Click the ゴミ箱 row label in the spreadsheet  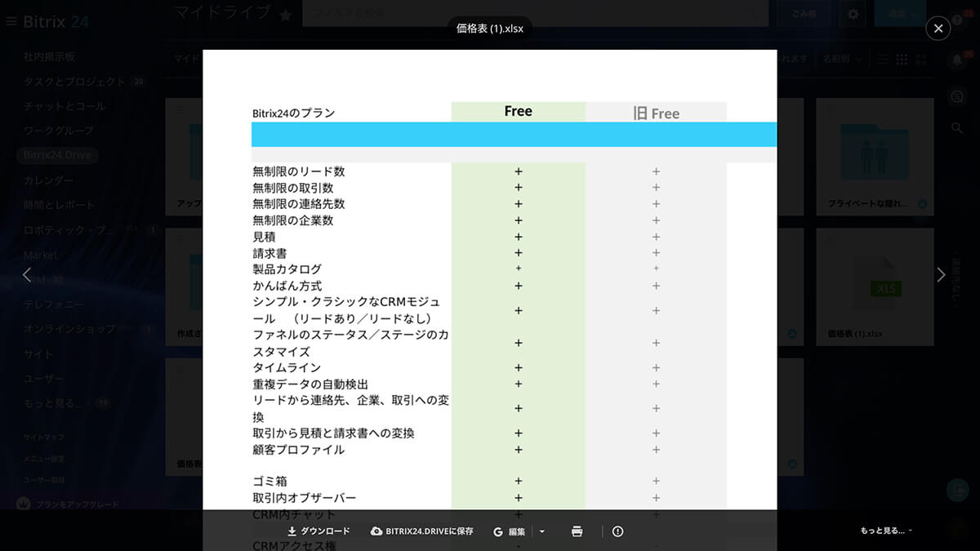(x=269, y=482)
